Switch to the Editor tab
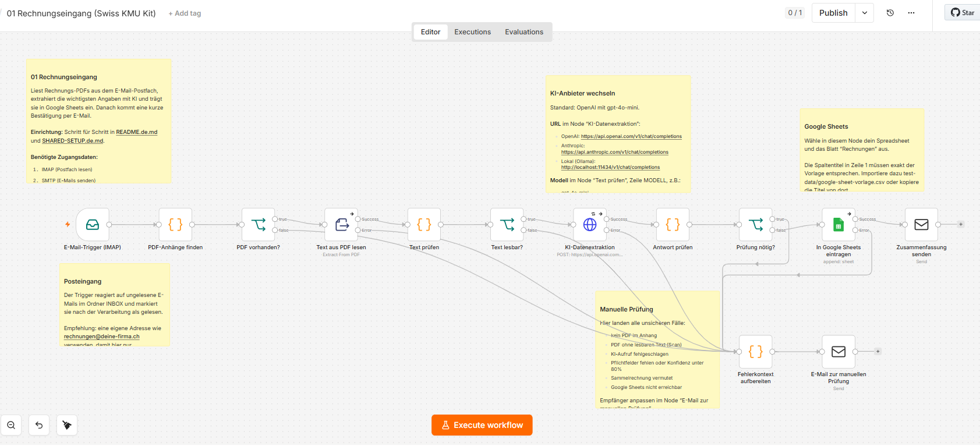 point(430,32)
